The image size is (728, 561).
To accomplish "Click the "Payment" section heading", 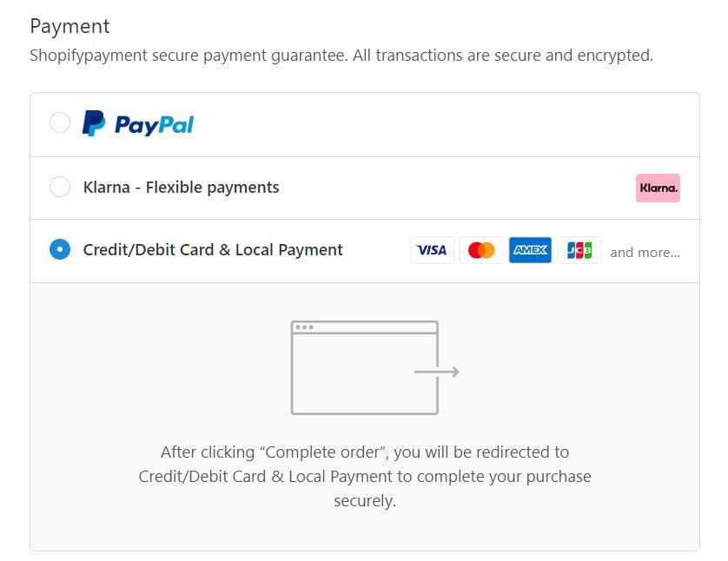I will click(69, 26).
